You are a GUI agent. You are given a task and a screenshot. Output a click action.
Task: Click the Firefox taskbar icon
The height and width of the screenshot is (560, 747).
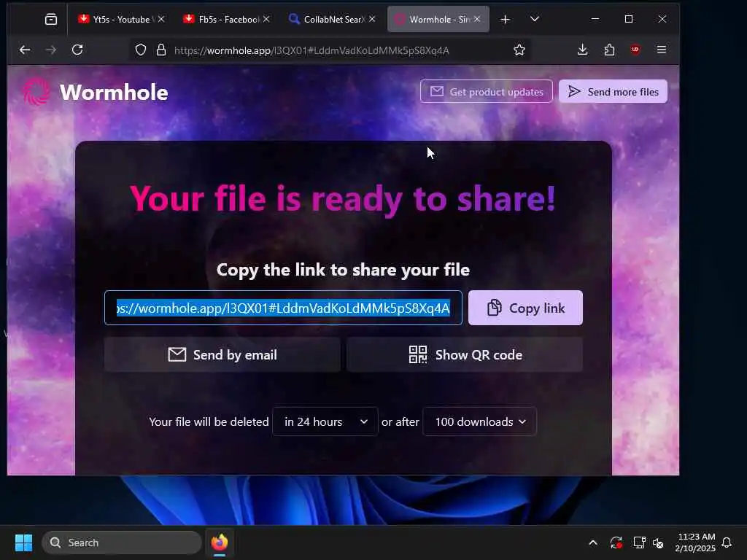pyautogui.click(x=220, y=542)
